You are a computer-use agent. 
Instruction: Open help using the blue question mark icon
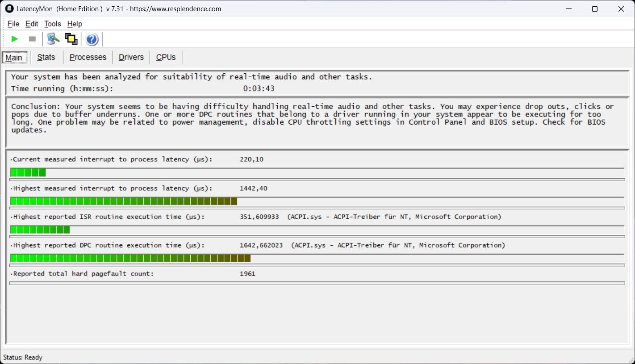click(92, 39)
